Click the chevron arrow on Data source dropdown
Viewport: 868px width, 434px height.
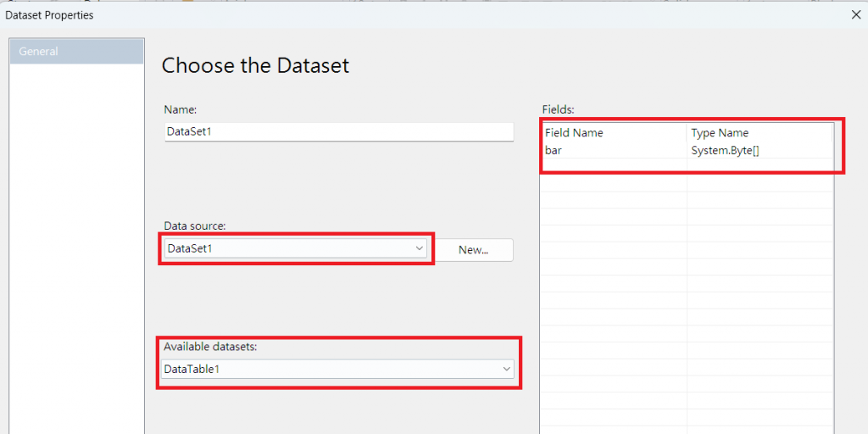[419, 248]
